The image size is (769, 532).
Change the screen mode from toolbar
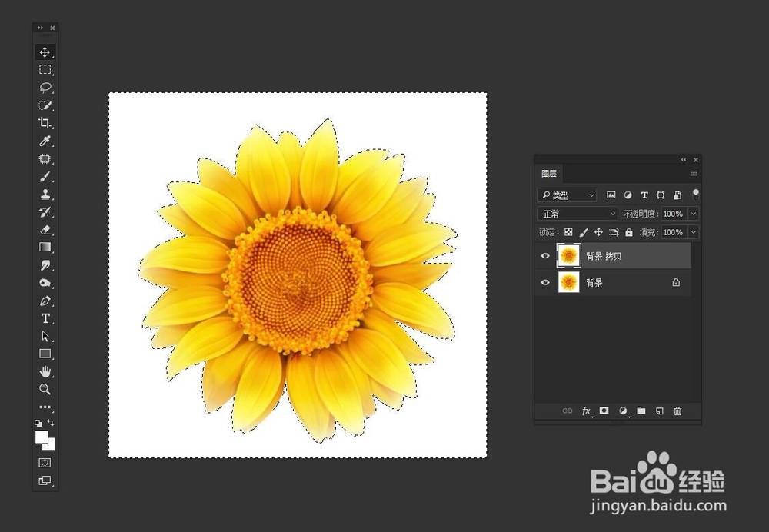[x=45, y=481]
